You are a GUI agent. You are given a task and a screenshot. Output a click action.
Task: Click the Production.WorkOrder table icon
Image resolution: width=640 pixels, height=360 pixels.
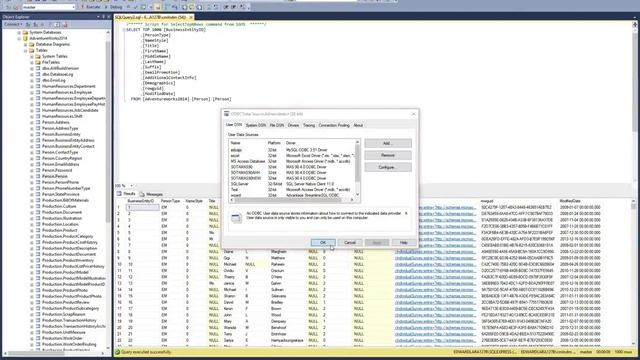tap(38, 338)
